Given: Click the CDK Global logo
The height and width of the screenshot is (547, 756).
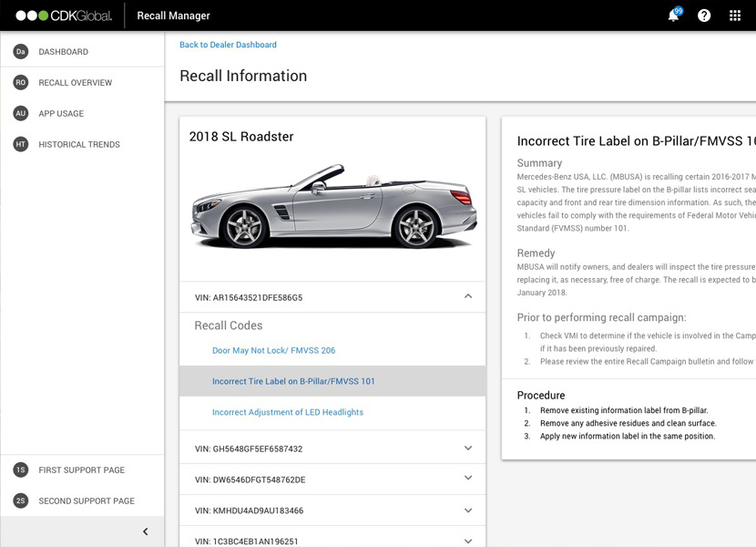Looking at the screenshot, I should click(64, 15).
